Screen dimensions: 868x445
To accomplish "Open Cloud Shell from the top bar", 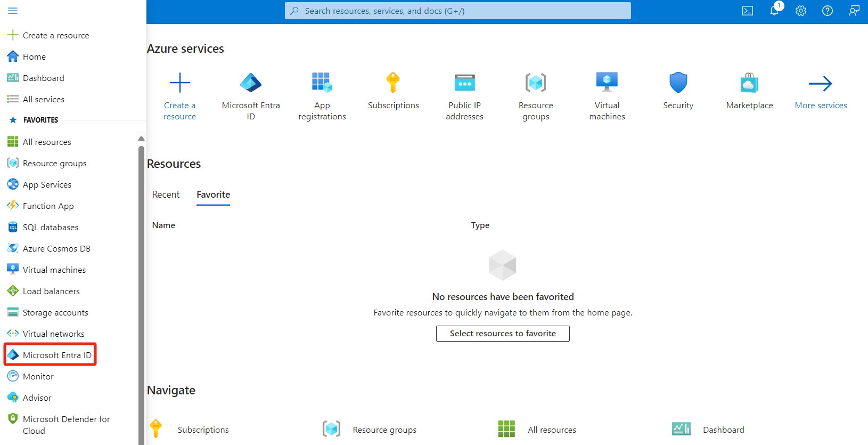I will coord(748,11).
